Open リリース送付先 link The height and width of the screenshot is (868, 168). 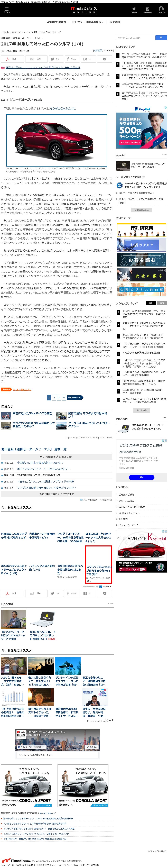[x=126, y=501]
